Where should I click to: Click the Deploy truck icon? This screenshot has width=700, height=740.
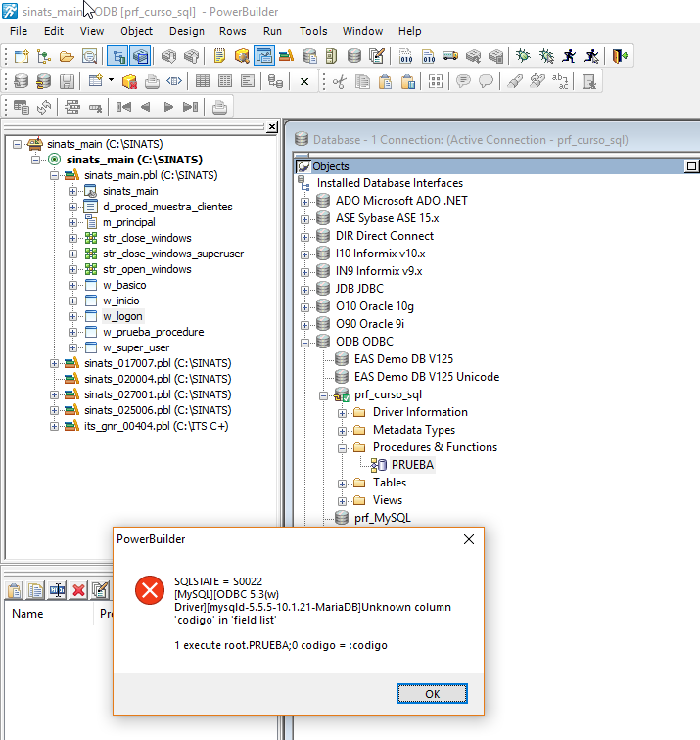pyautogui.click(x=450, y=56)
